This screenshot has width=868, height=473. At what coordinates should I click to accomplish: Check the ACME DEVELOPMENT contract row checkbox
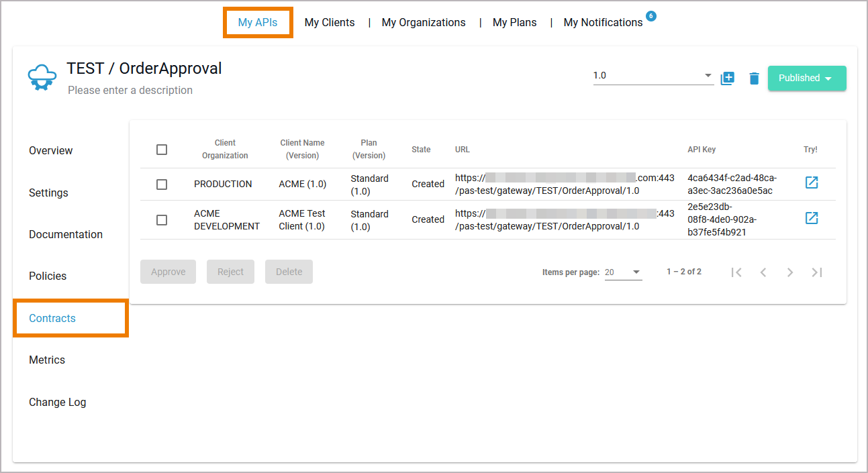tap(161, 219)
